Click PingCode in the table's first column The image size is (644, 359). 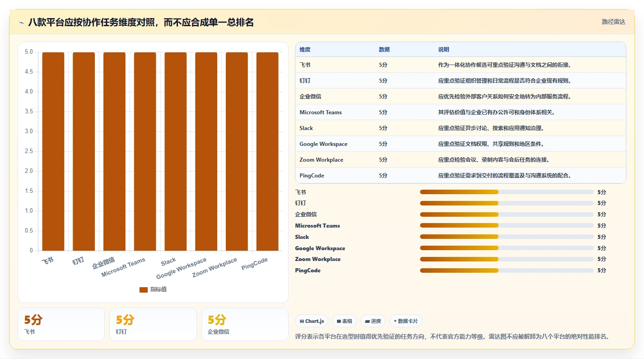coord(312,176)
